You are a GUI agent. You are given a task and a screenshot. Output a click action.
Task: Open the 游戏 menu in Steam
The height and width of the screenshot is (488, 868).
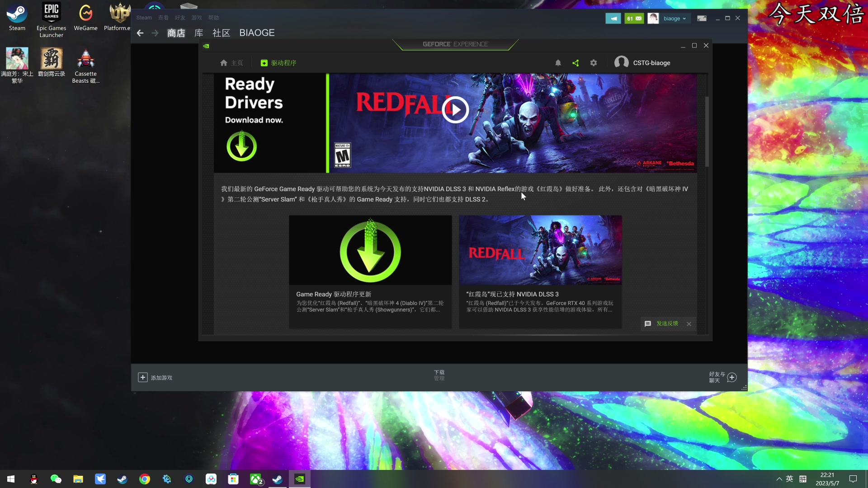point(197,18)
